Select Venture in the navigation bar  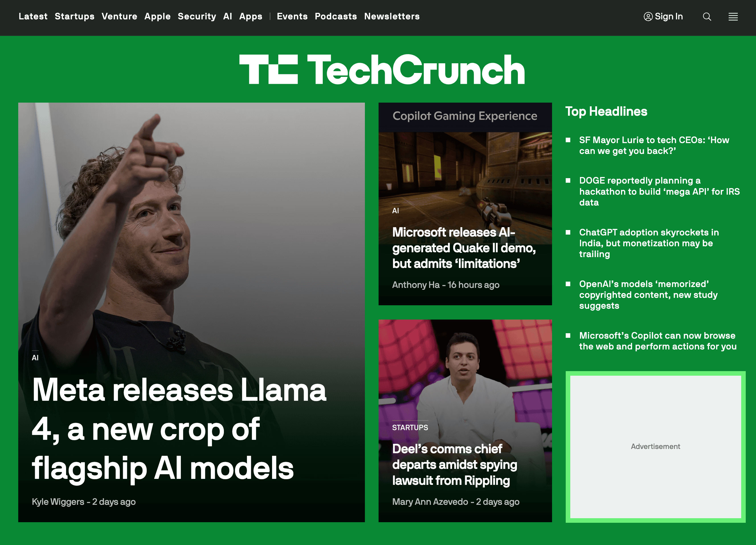(x=119, y=16)
